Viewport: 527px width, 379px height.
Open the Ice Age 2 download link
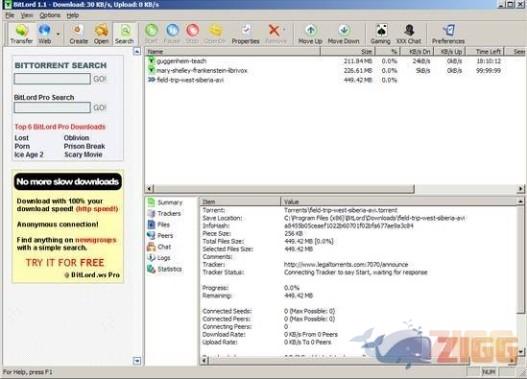click(x=29, y=155)
